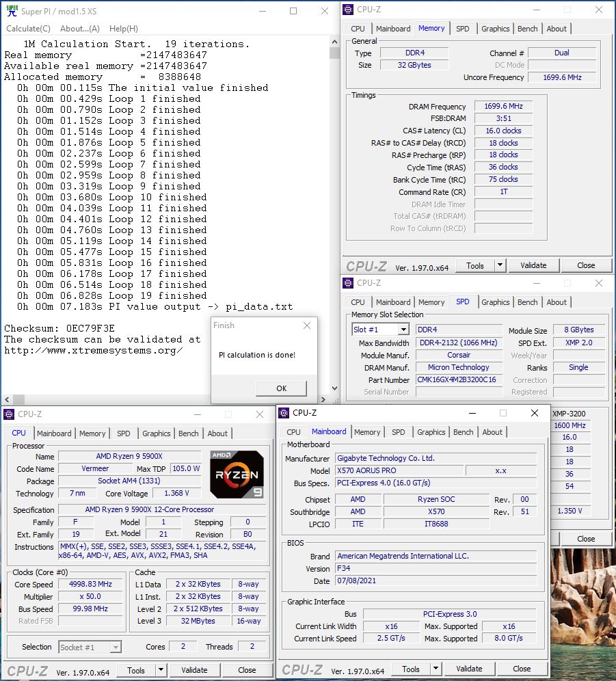Screen dimensions: 616x681
Task: Select Graphics tab in SPD window
Action: [495, 302]
